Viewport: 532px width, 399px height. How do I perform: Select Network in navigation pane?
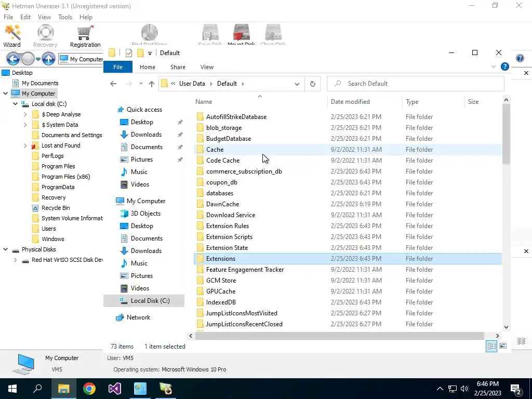[138, 317]
